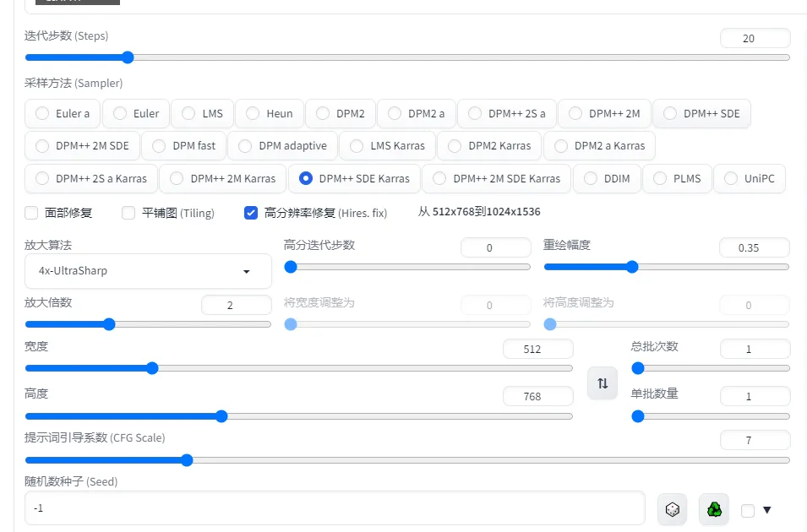The width and height of the screenshot is (807, 532).
Task: Swap width and height with arrows icon
Action: click(603, 383)
